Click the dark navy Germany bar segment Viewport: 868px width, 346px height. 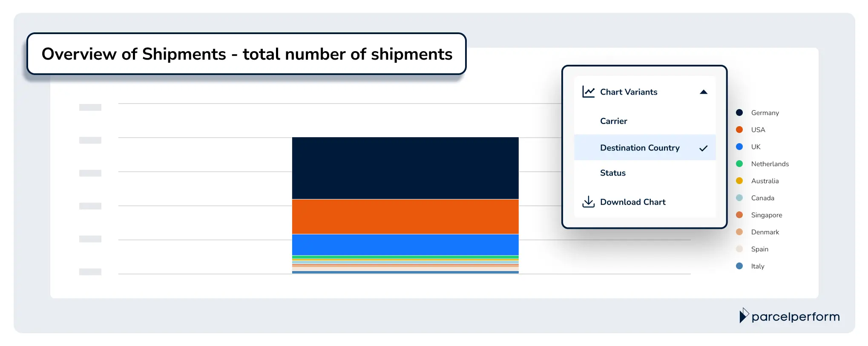point(405,168)
